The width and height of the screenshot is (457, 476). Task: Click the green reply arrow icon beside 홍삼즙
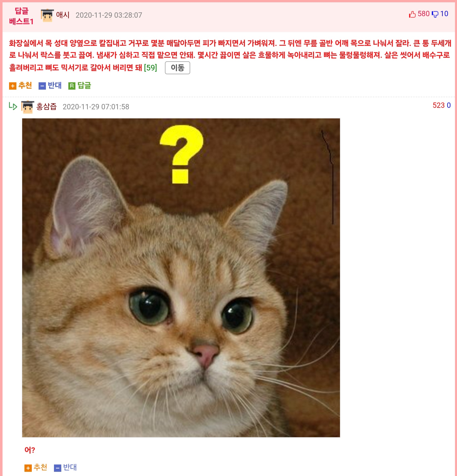[13, 106]
